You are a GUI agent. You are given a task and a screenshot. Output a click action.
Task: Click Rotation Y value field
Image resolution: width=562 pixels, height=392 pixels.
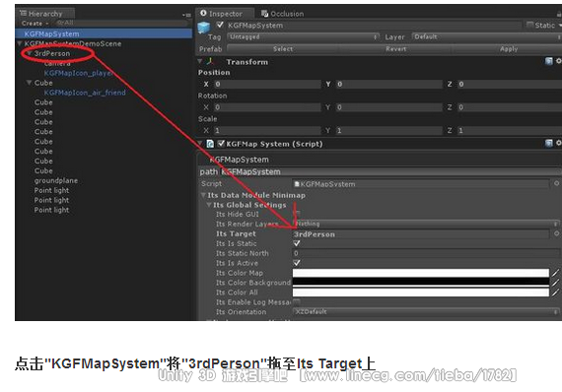(x=388, y=107)
